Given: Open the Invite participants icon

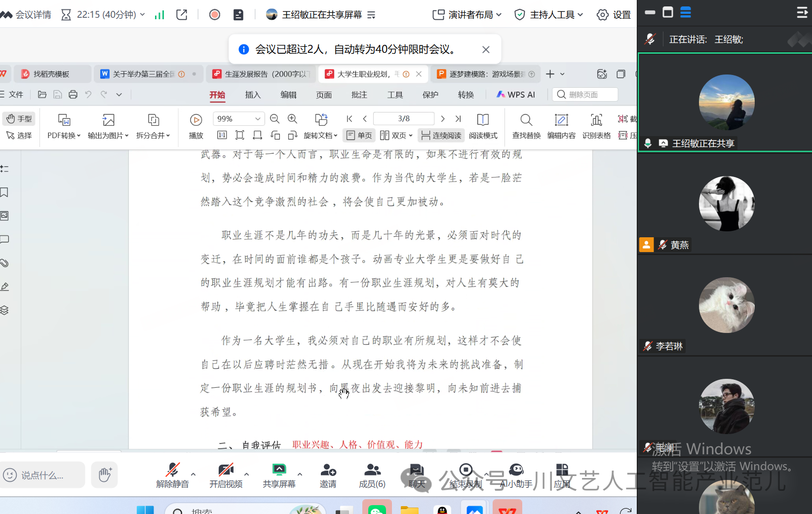Looking at the screenshot, I should pos(328,476).
